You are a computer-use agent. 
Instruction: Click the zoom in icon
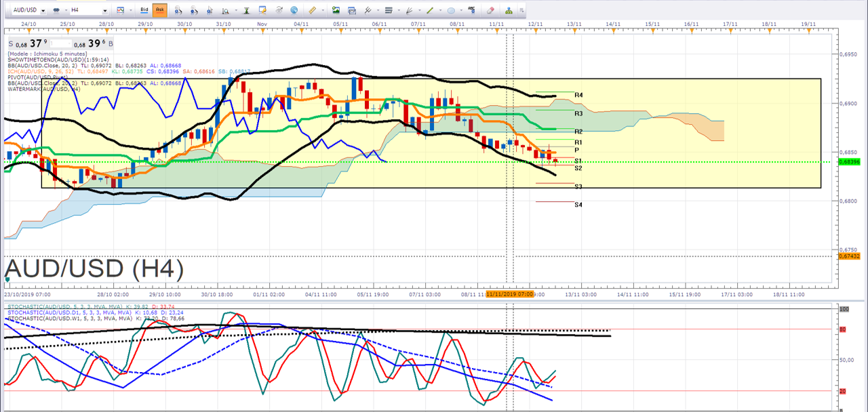click(x=178, y=10)
